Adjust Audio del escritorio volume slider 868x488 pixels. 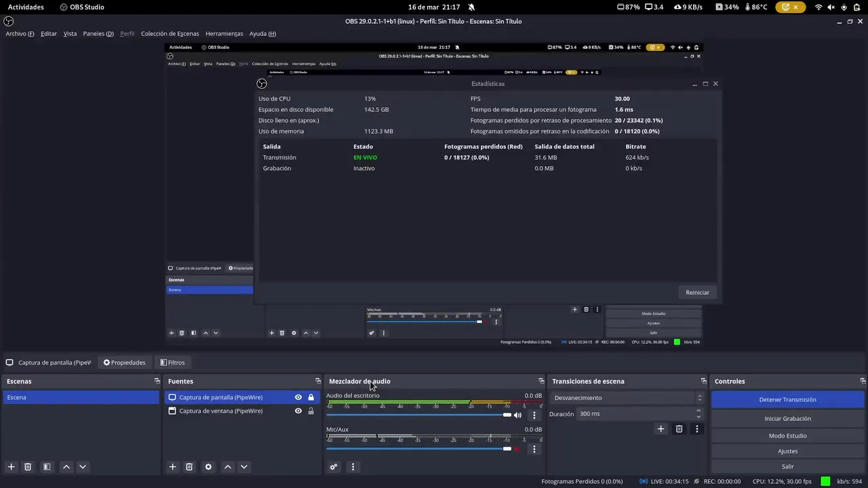(419, 415)
